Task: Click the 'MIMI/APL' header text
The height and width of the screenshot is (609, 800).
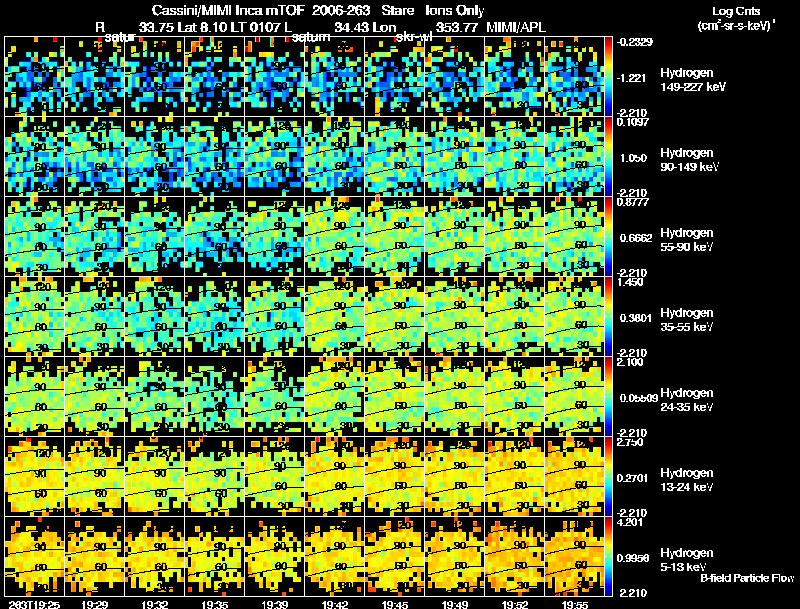Action: point(516,27)
